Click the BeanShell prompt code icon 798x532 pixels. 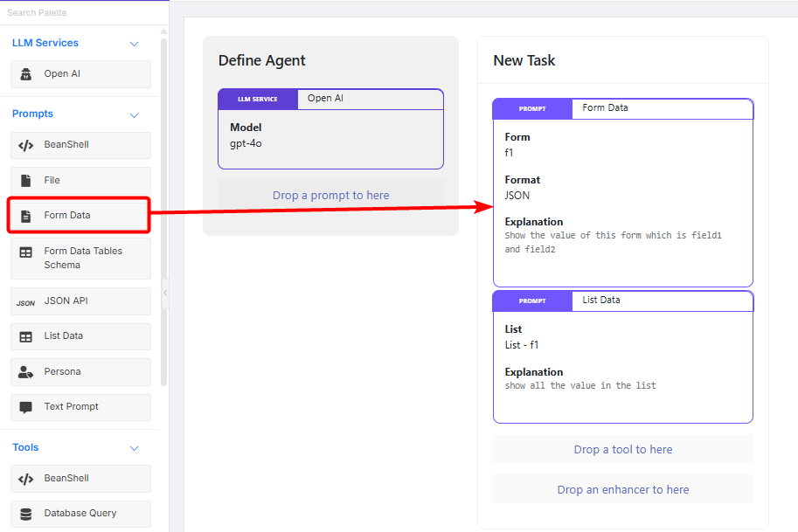[26, 145]
